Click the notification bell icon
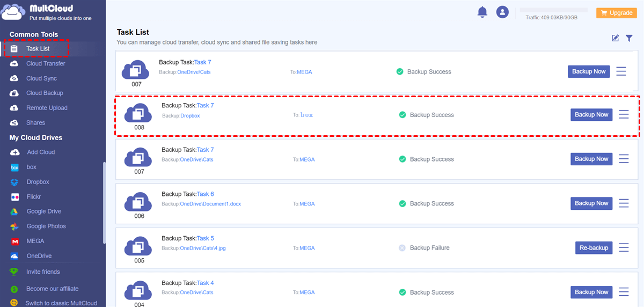The height and width of the screenshot is (307, 644). 482,12
